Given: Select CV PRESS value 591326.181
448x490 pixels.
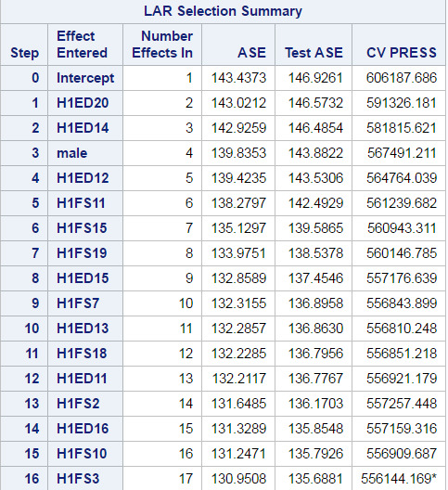Looking at the screenshot, I should click(x=402, y=103).
